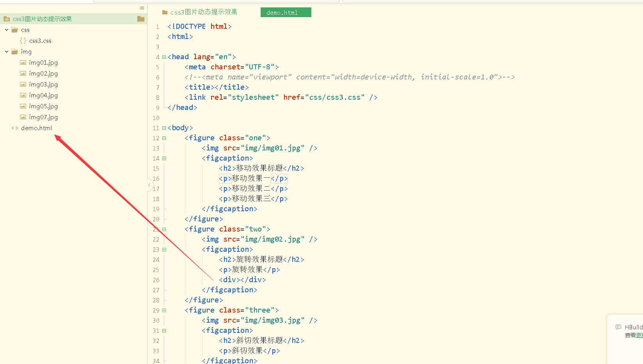
Task: Collapse the sidebar with the left chevron
Action: pyautogui.click(x=149, y=185)
